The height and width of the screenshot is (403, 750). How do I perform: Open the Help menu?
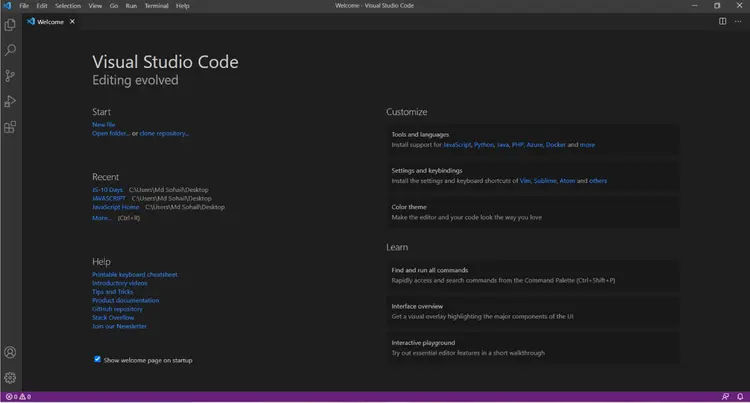pyautogui.click(x=183, y=6)
